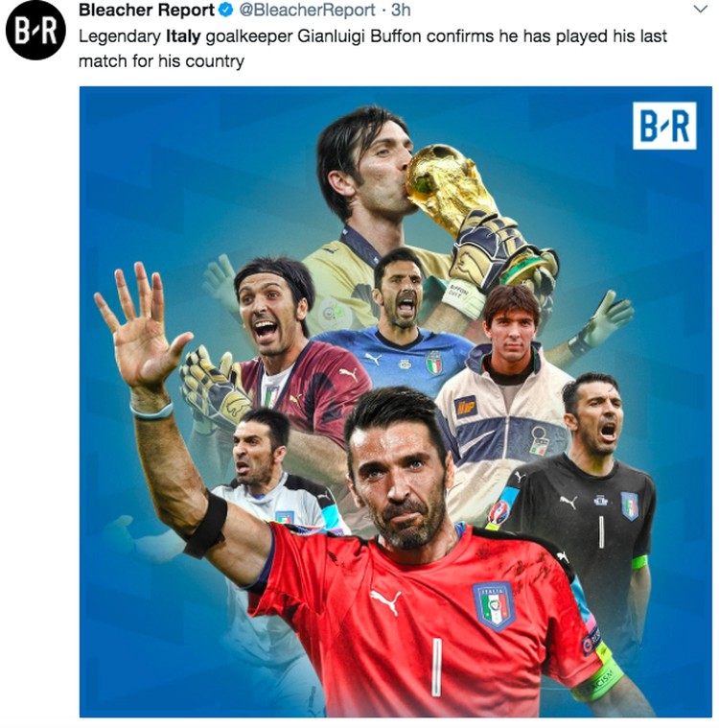Click the number 1 on the red jersey
Image resolution: width=719 pixels, height=728 pixels.
coord(436,668)
